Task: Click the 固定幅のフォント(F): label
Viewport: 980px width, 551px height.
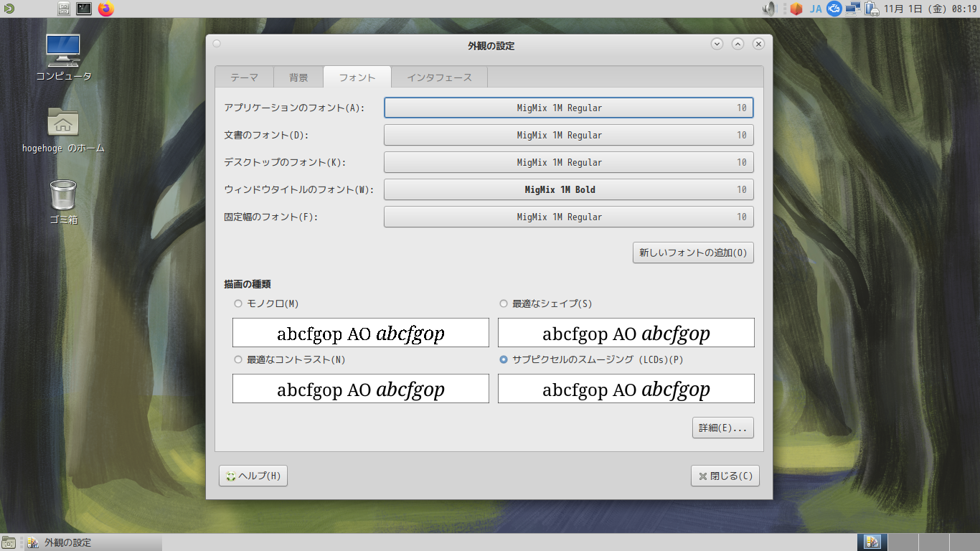Action: point(271,217)
